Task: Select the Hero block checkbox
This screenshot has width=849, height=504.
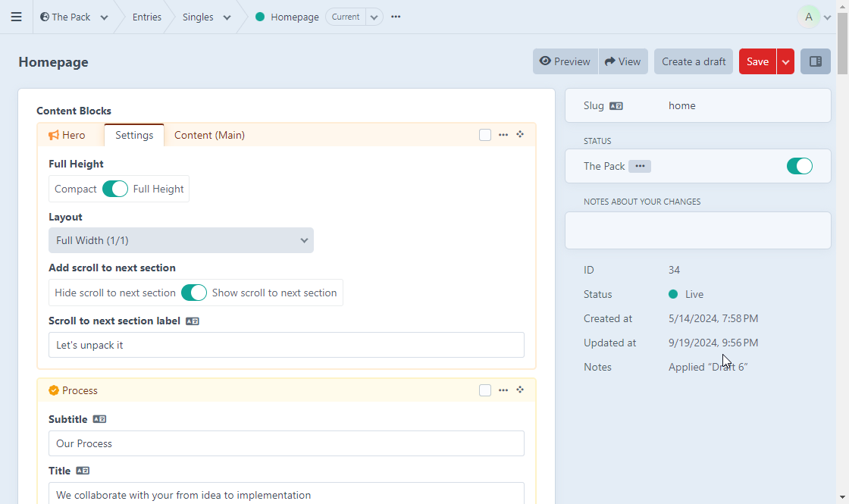Action: pyautogui.click(x=485, y=135)
